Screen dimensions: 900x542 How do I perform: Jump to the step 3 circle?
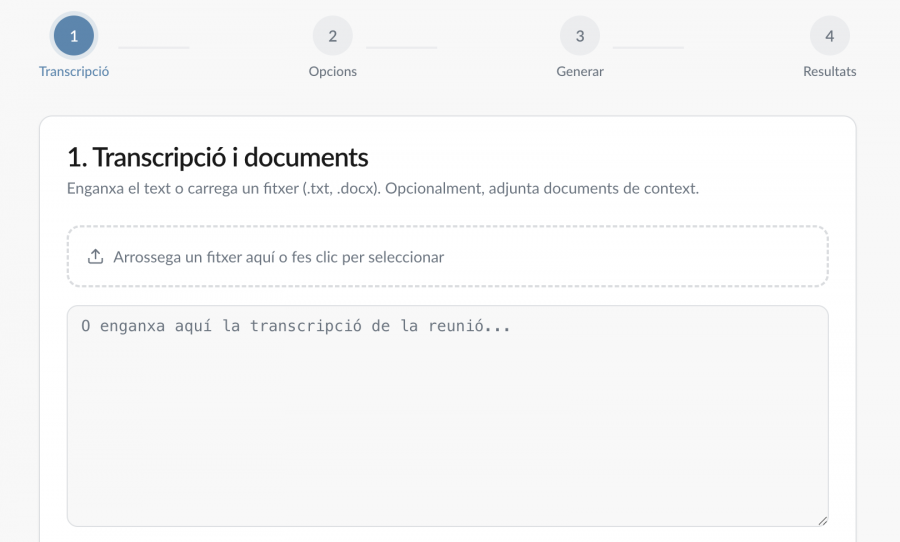[x=580, y=37]
